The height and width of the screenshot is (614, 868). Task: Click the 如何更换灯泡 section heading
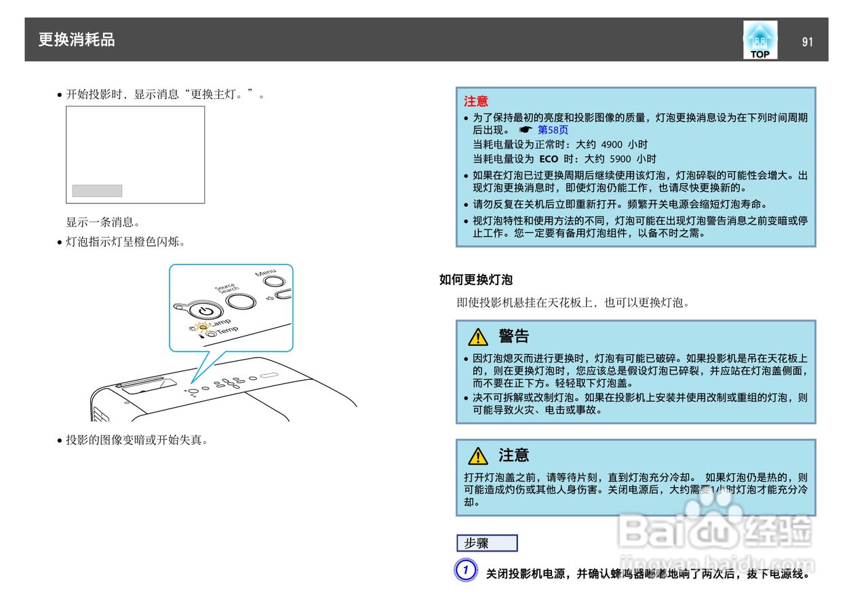[475, 280]
